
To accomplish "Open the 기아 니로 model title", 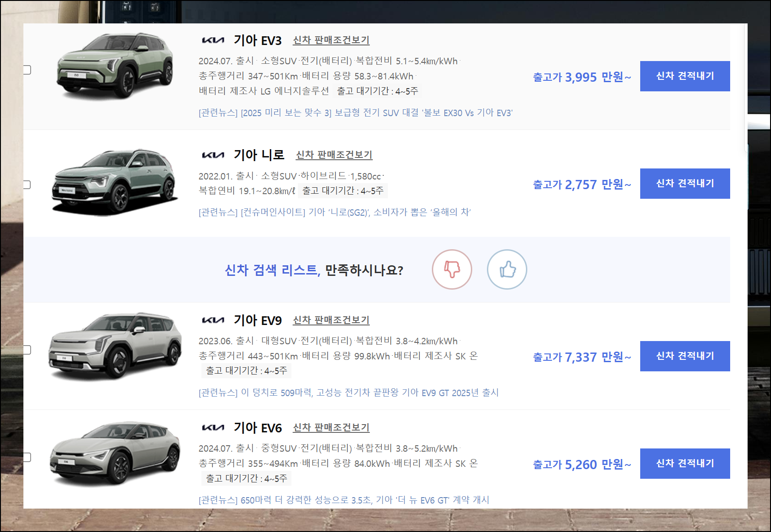I will click(x=259, y=155).
